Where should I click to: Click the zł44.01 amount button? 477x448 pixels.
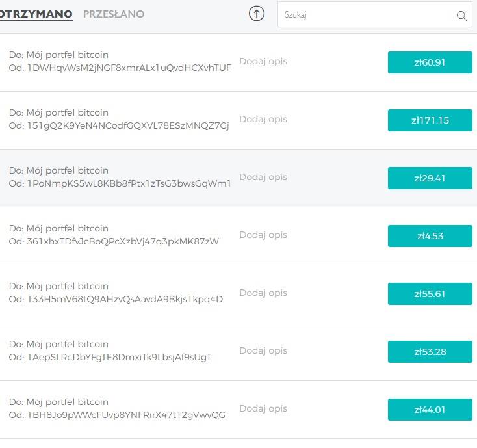click(430, 410)
